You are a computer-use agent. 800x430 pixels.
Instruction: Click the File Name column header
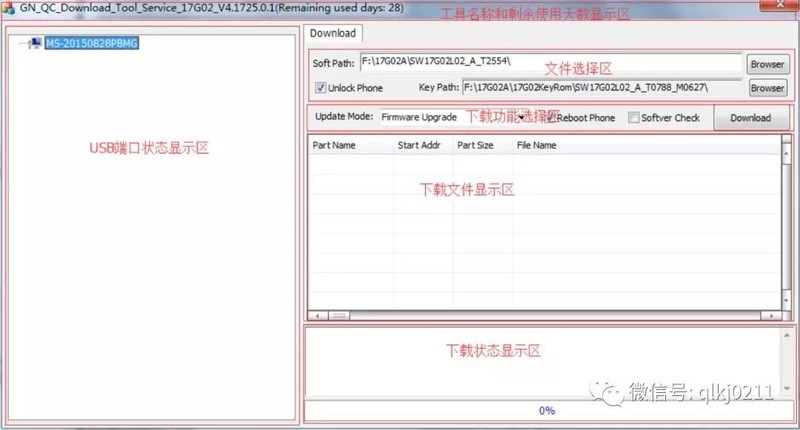pos(646,145)
